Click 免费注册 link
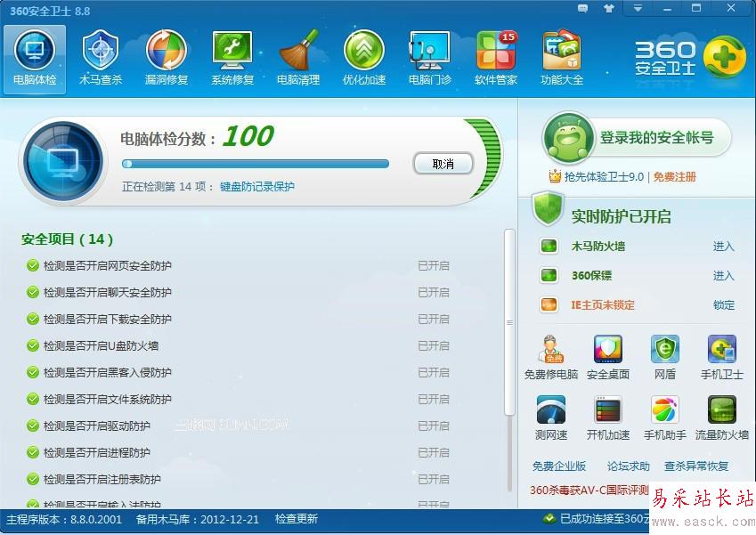Screen dimensions: 756x535 click(x=674, y=177)
